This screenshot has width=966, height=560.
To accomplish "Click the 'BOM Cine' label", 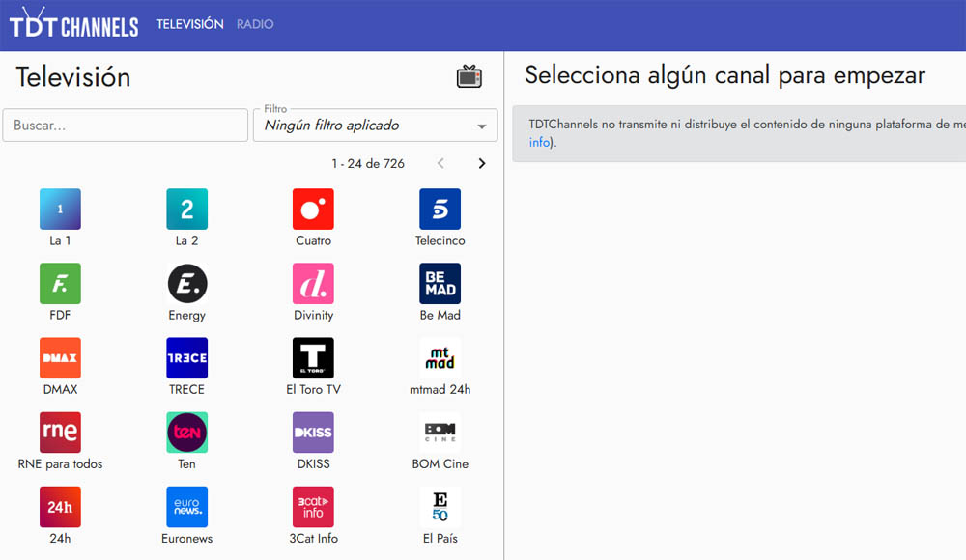I will click(440, 463).
